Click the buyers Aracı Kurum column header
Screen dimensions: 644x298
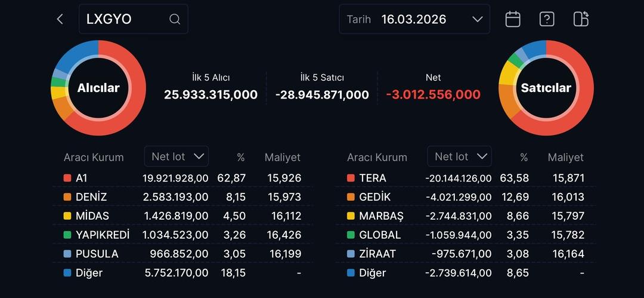pos(94,158)
